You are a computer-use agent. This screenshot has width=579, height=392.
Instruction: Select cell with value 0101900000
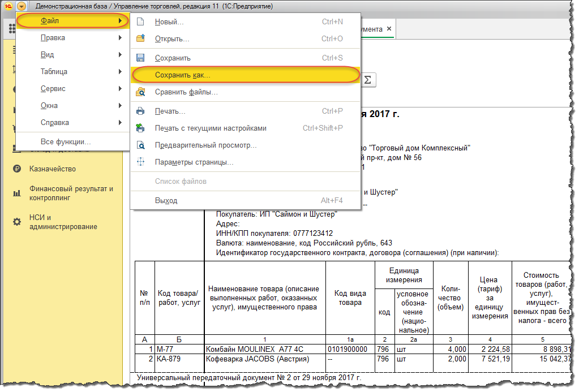click(350, 349)
